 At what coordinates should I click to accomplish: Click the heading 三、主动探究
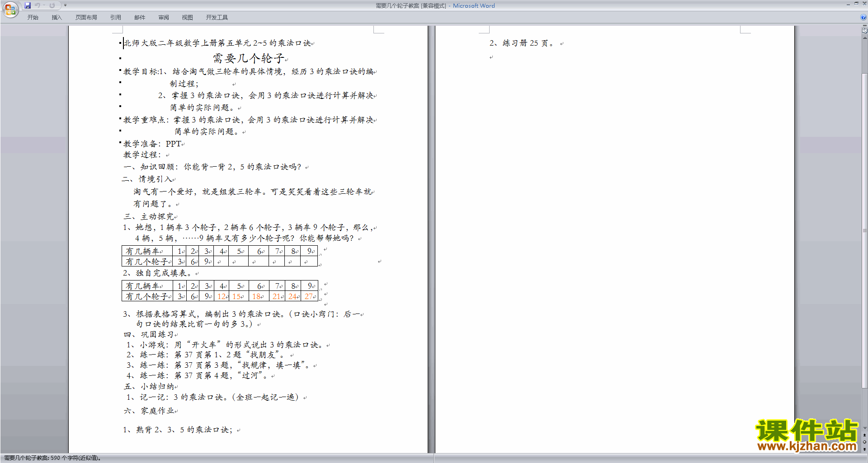coord(149,216)
